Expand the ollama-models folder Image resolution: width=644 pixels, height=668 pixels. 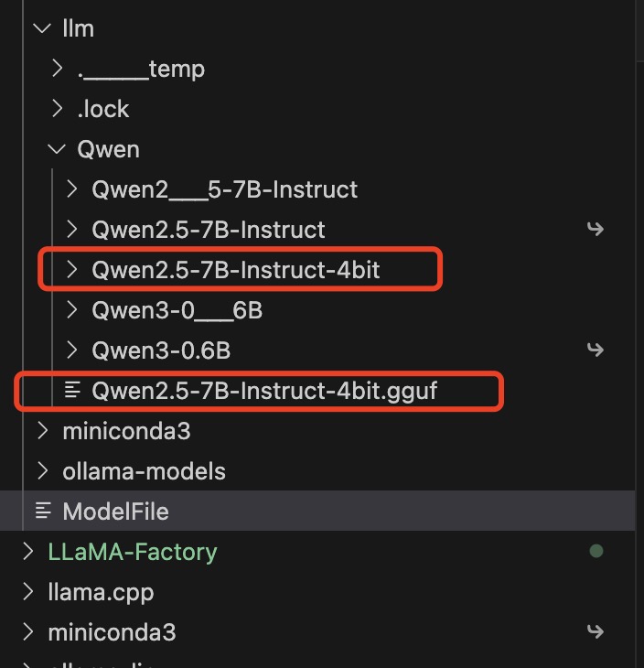pos(144,471)
